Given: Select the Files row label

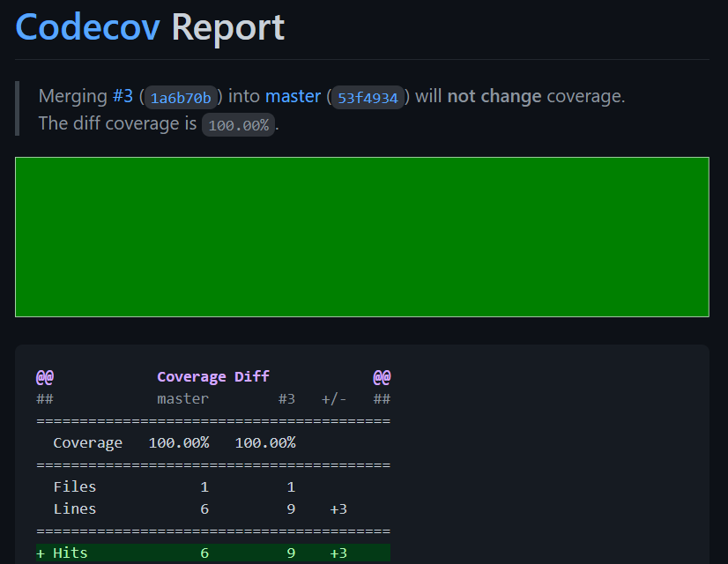Looking at the screenshot, I should [x=75, y=486].
